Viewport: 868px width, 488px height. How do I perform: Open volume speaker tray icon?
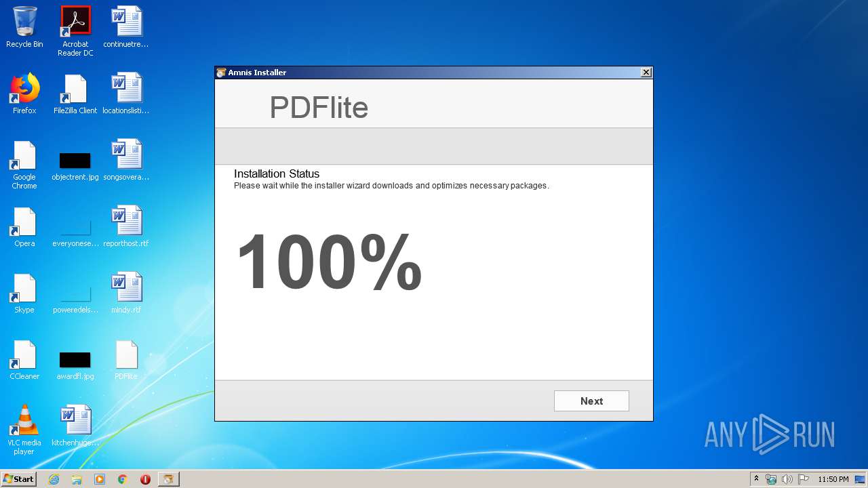click(x=787, y=479)
